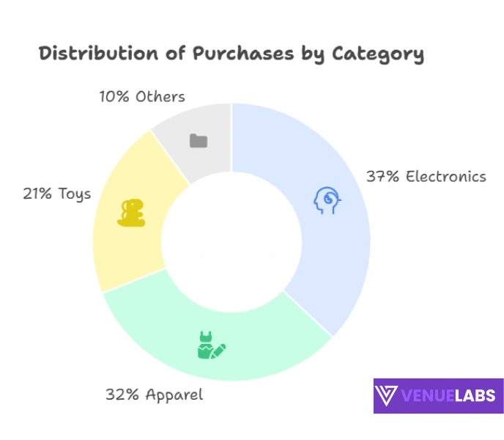Click the 'LABS' text in the logo

(x=475, y=397)
